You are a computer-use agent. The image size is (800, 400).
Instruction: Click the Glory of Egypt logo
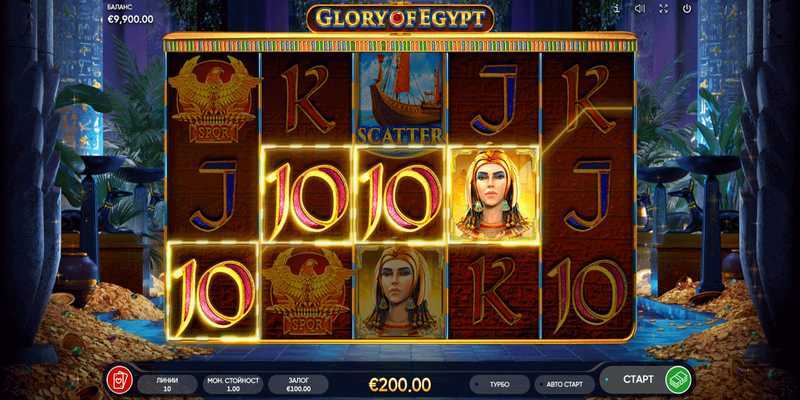(x=400, y=18)
